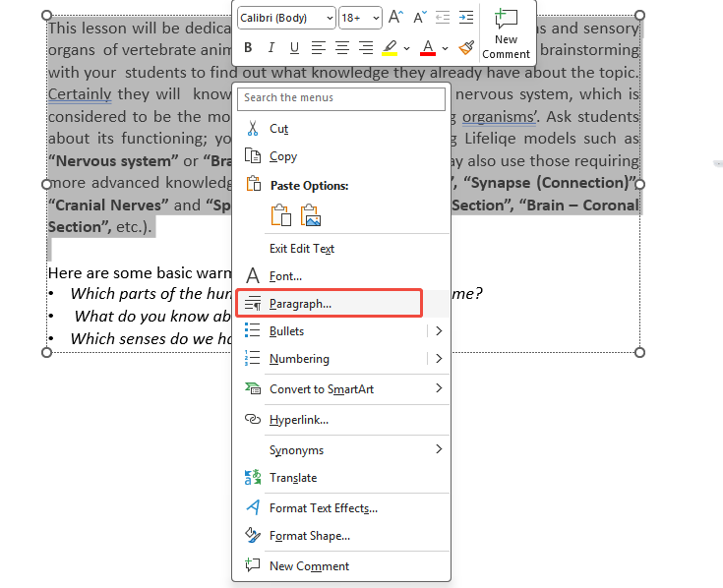The width and height of the screenshot is (723, 588).
Task: Open Hyperlink... dialog
Action: pos(341,419)
